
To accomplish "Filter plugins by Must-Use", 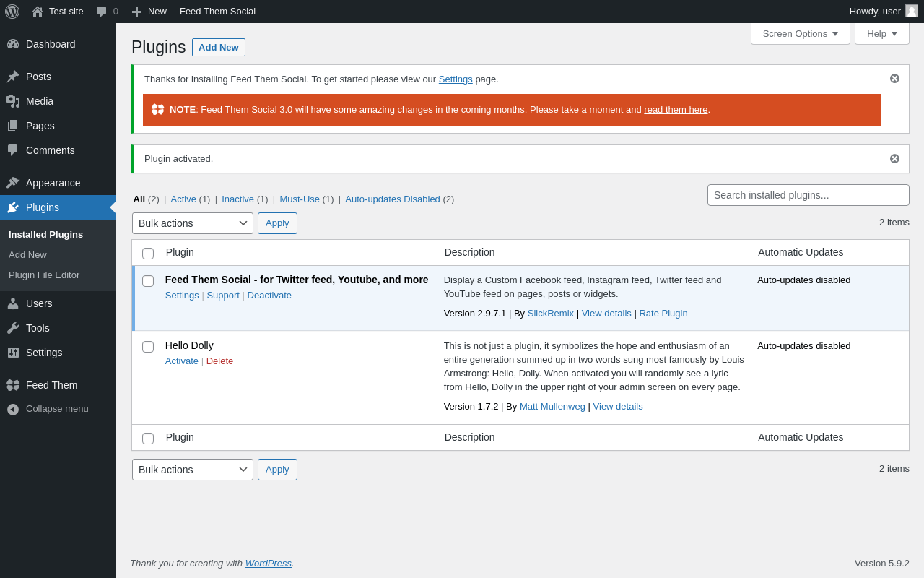I will [300, 199].
